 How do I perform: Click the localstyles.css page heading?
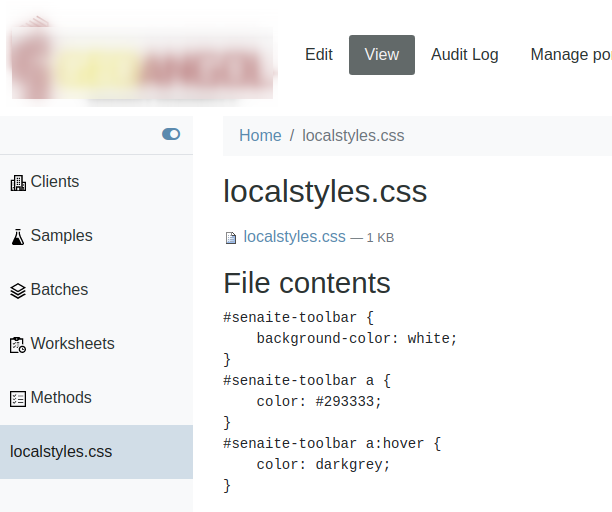click(325, 191)
